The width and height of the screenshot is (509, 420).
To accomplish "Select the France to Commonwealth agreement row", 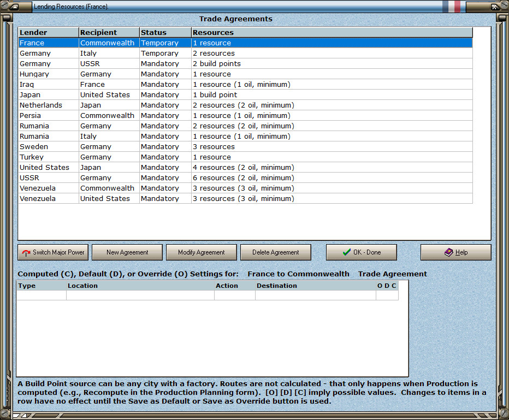I will (x=245, y=43).
